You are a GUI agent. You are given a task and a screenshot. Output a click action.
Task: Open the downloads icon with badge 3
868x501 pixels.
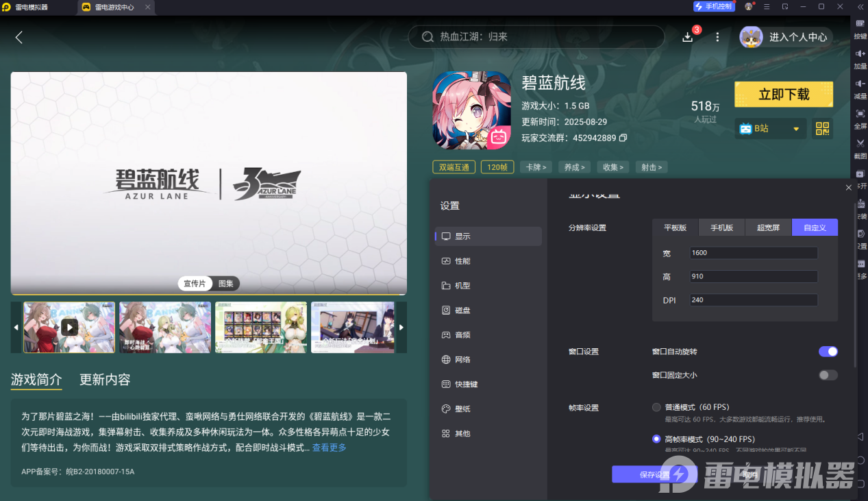(x=688, y=37)
